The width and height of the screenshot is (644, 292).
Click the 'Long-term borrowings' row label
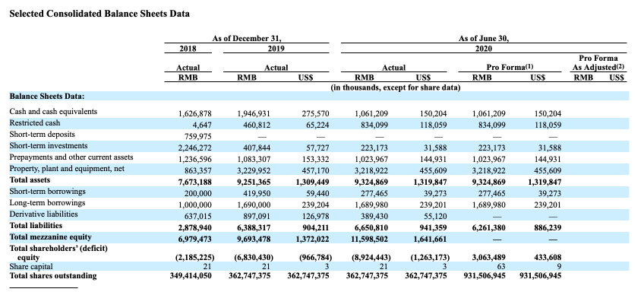(47, 203)
